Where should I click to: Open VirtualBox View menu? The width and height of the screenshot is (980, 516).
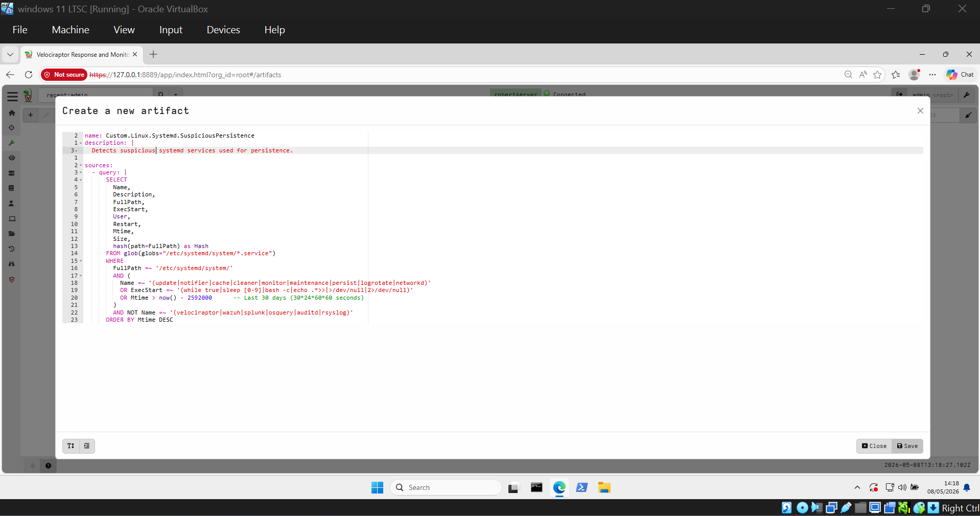[x=124, y=30]
